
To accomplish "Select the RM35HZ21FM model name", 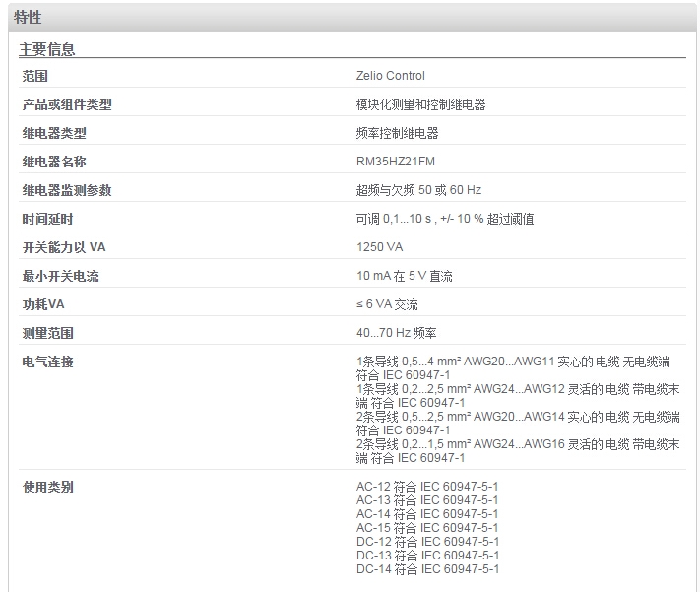I will pos(396,162).
